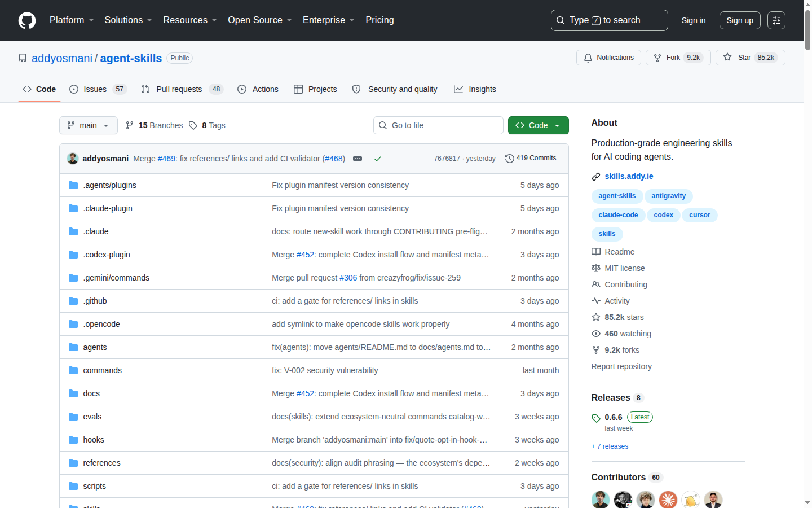Open Activity in the About sidebar
812x508 pixels.
[611, 301]
